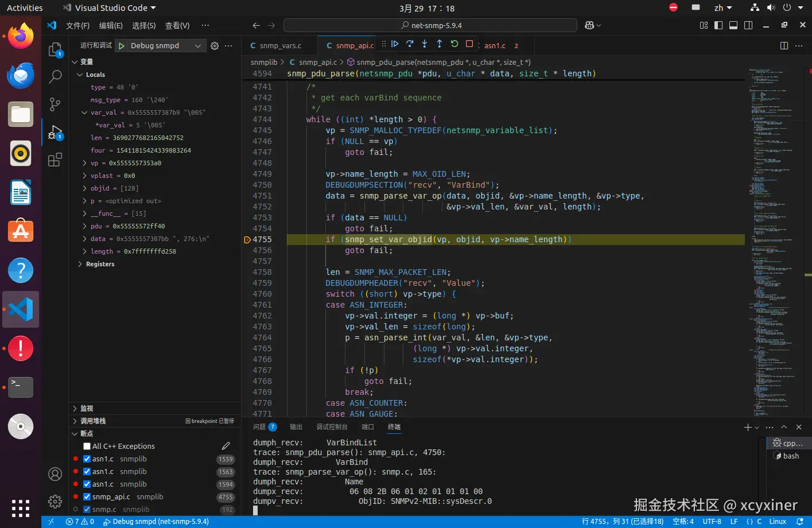This screenshot has width=812, height=528.
Task: Disable the snmp_api.c breakpoint at line 4755
Action: (87, 497)
